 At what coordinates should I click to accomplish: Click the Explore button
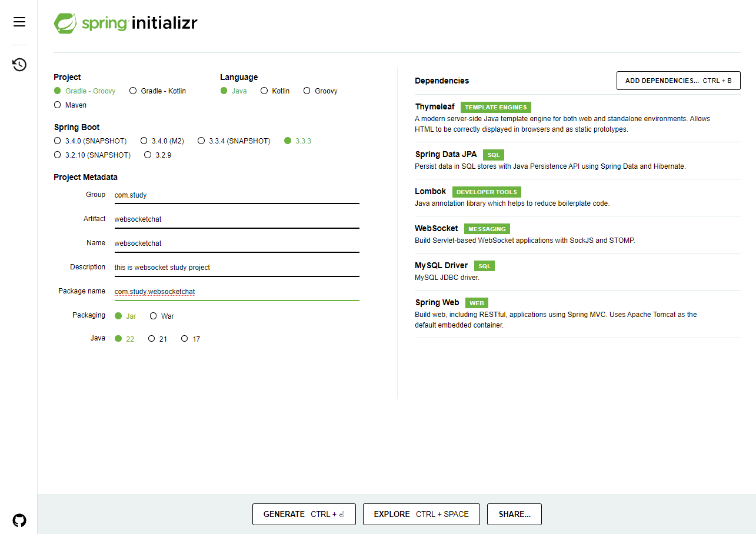click(x=421, y=515)
